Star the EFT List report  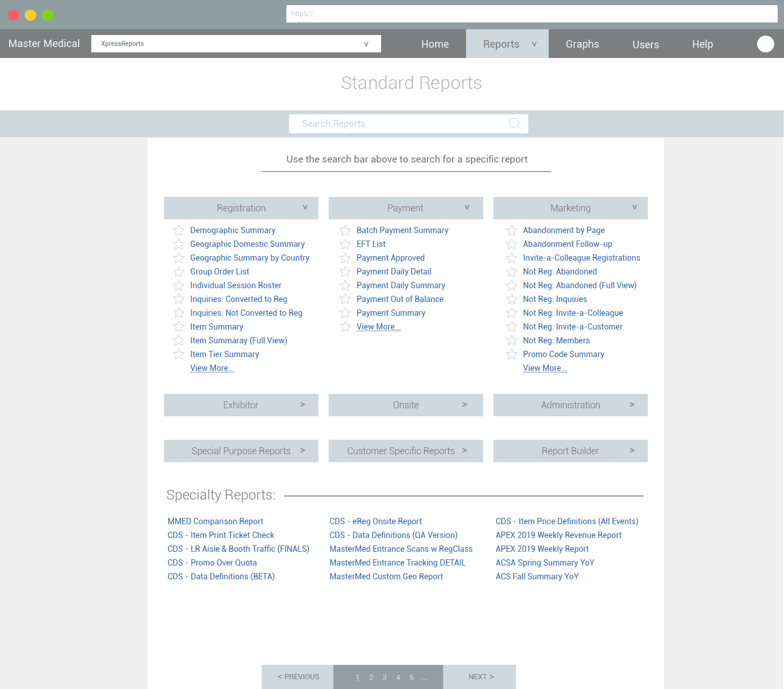click(x=346, y=244)
